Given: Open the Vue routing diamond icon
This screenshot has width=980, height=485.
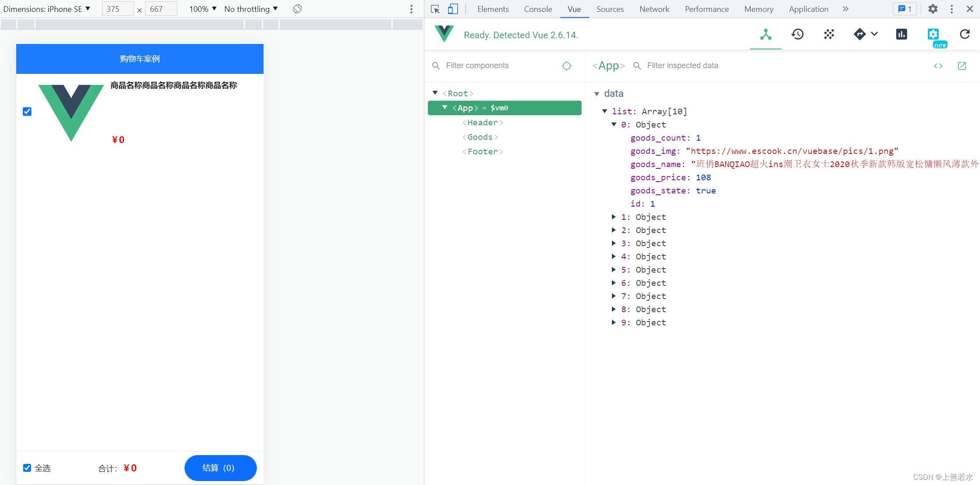Looking at the screenshot, I should 860,34.
